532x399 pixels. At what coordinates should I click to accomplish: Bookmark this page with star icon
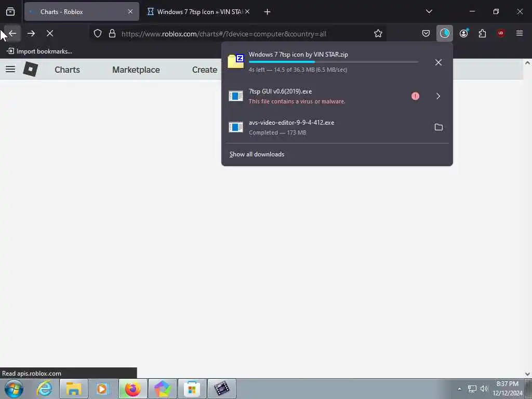(x=378, y=34)
